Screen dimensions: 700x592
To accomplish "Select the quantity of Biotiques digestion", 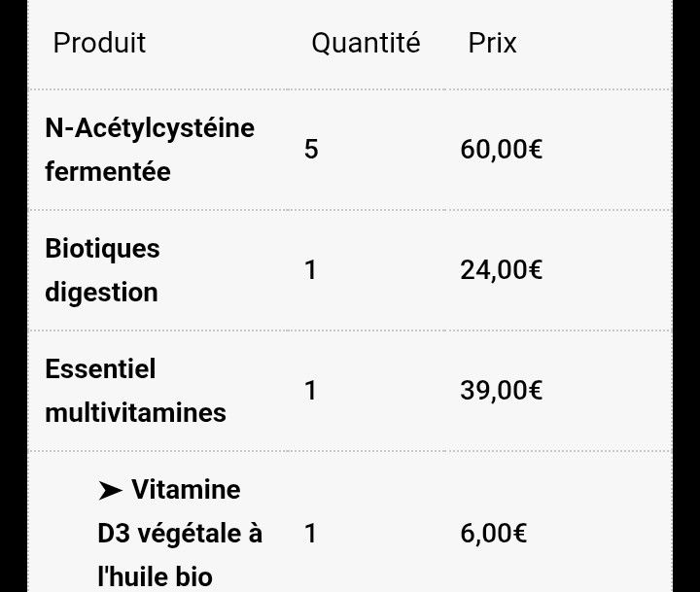I will [x=311, y=270].
